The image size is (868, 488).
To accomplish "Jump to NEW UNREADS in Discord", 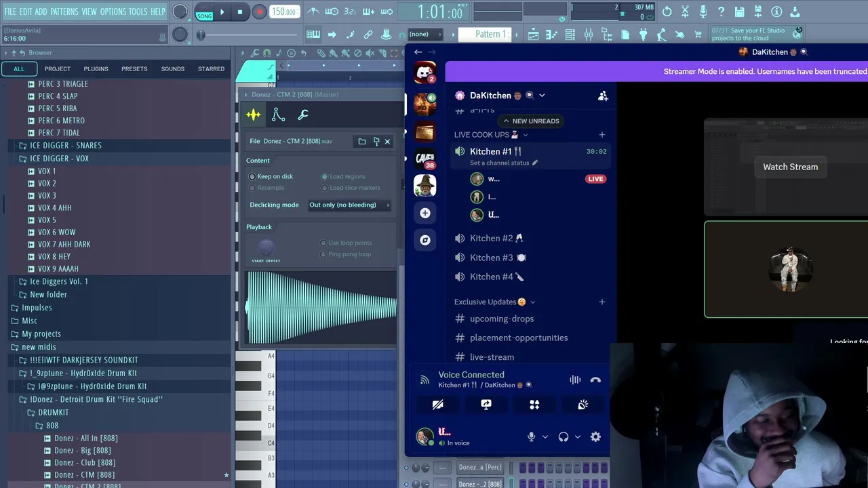I will [x=530, y=121].
